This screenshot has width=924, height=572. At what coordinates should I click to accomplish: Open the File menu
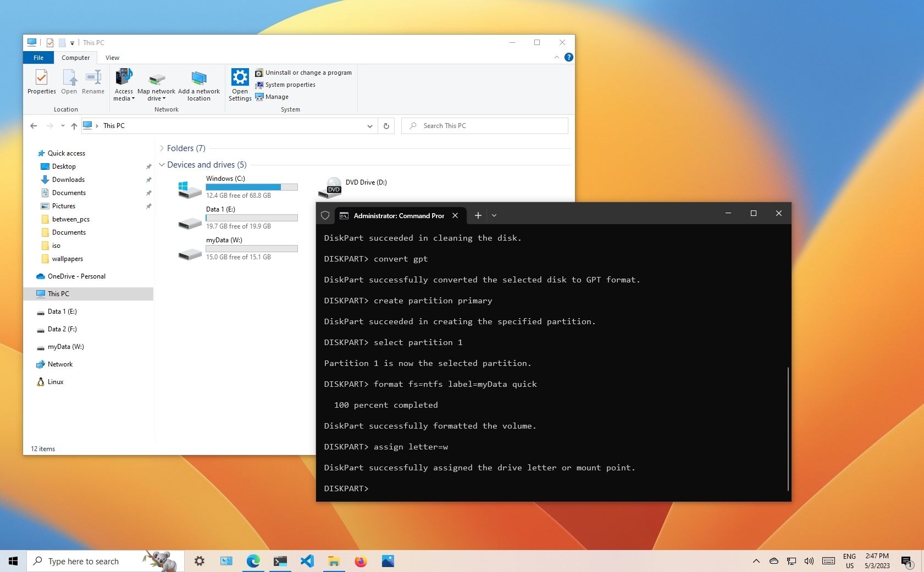(38, 57)
